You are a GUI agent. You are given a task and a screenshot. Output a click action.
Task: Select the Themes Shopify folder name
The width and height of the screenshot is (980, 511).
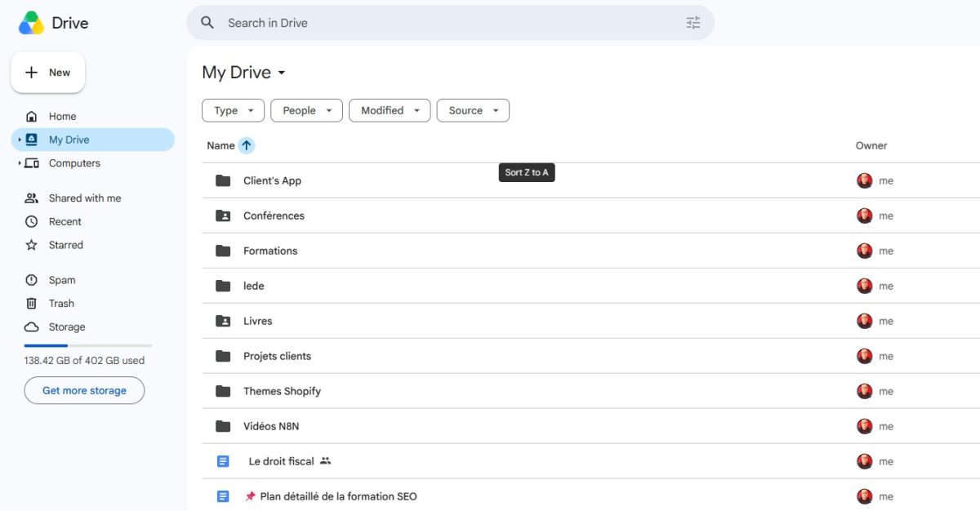(x=282, y=391)
